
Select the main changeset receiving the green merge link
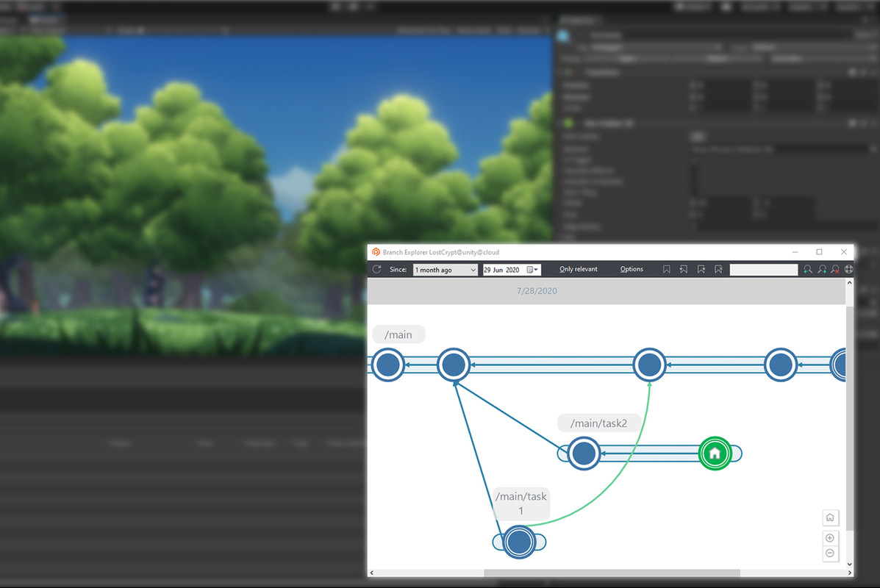pyautogui.click(x=649, y=365)
